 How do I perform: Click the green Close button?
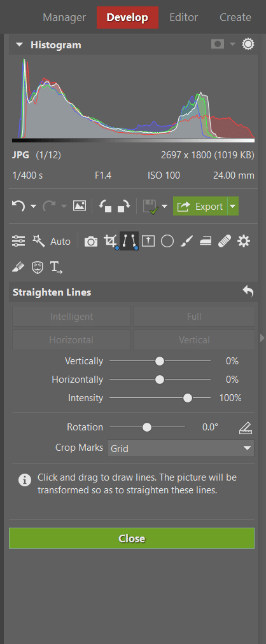coord(132,538)
